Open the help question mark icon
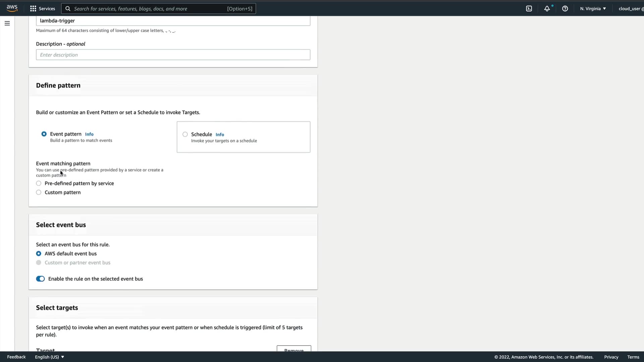The width and height of the screenshot is (644, 362). click(565, 9)
